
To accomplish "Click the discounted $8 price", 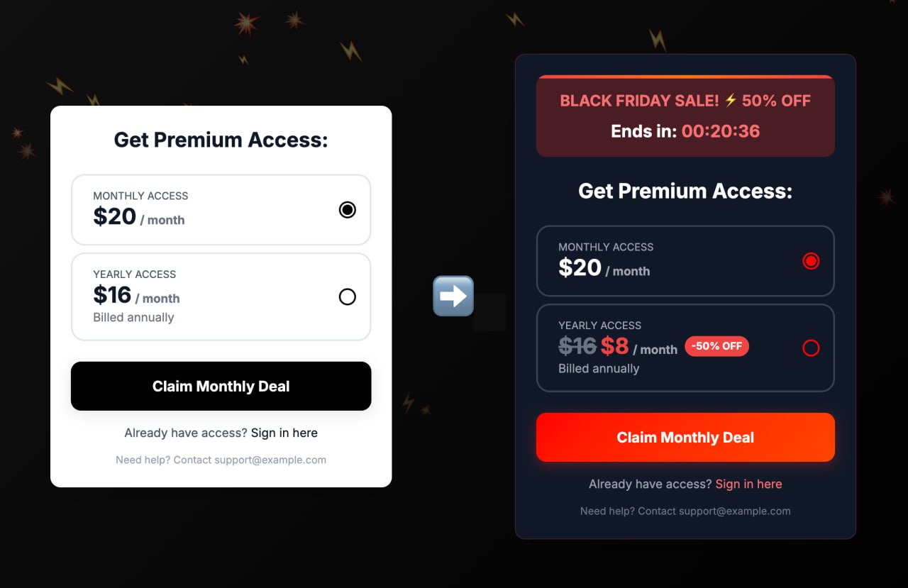I will click(614, 346).
